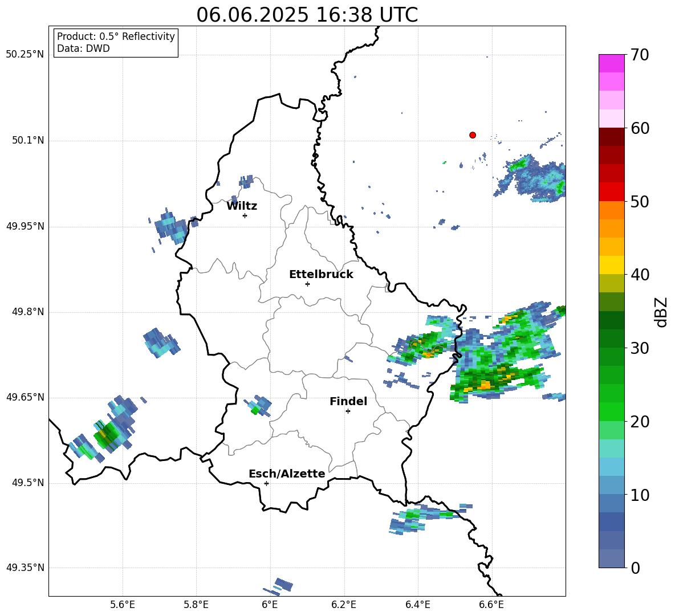Click the 49.5°N latitude label
Viewport: 675px width, 616px height.
click(28, 483)
